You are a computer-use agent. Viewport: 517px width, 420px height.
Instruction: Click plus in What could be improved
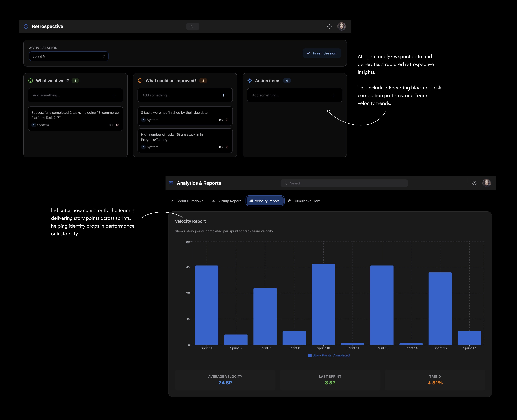click(223, 95)
